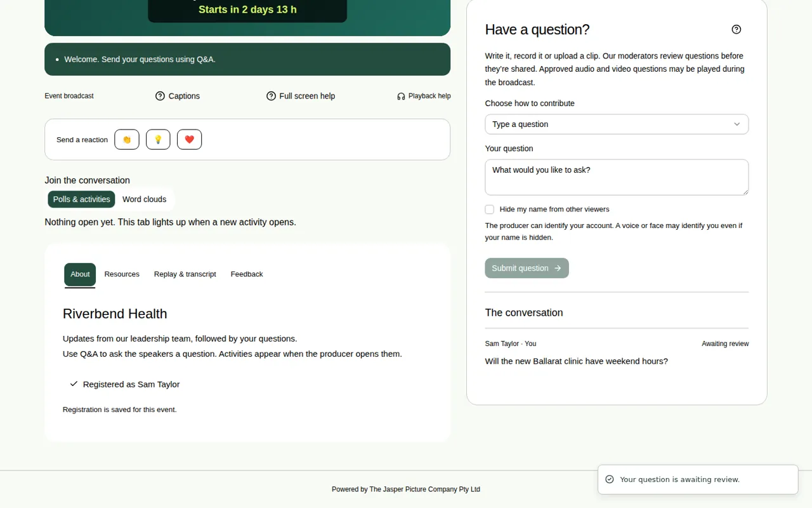Select the About tab
This screenshot has height=508, width=812.
[80, 274]
